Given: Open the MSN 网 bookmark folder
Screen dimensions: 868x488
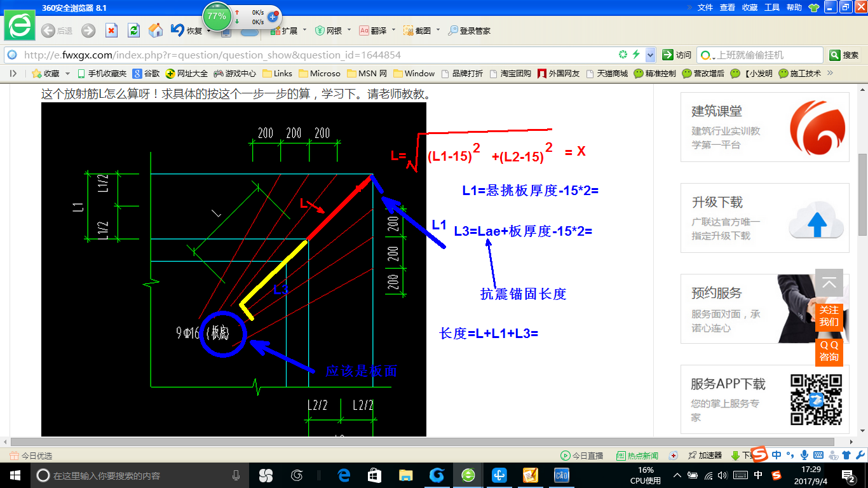Looking at the screenshot, I should (x=366, y=73).
